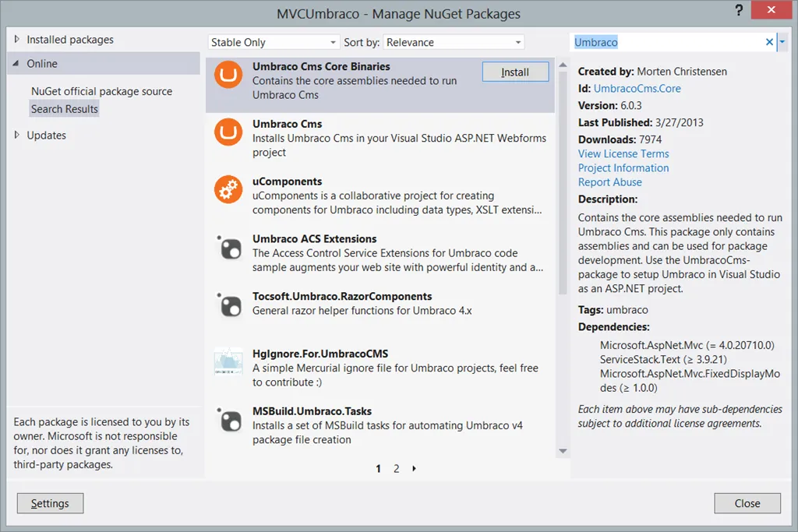Click the Tocsoft.Umbraco.RazorComponents package icon
This screenshot has width=798, height=532.
(228, 305)
